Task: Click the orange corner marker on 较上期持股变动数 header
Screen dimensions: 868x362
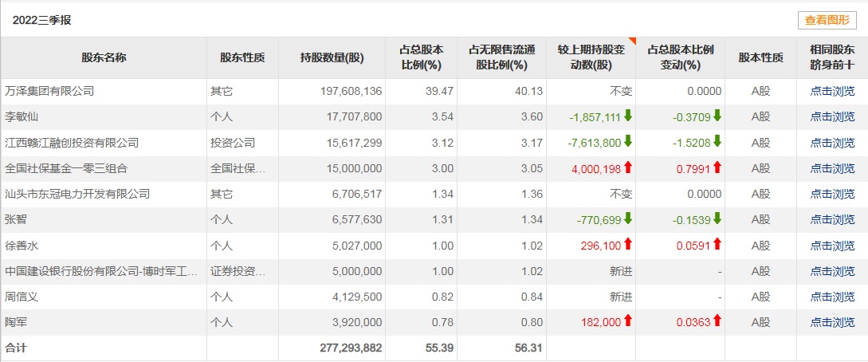Action: pos(632,41)
